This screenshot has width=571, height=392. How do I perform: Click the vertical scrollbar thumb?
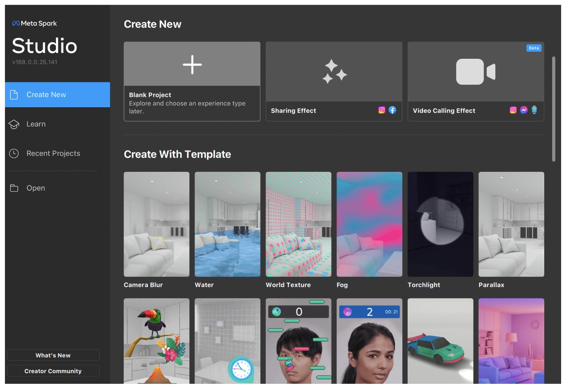[554, 109]
